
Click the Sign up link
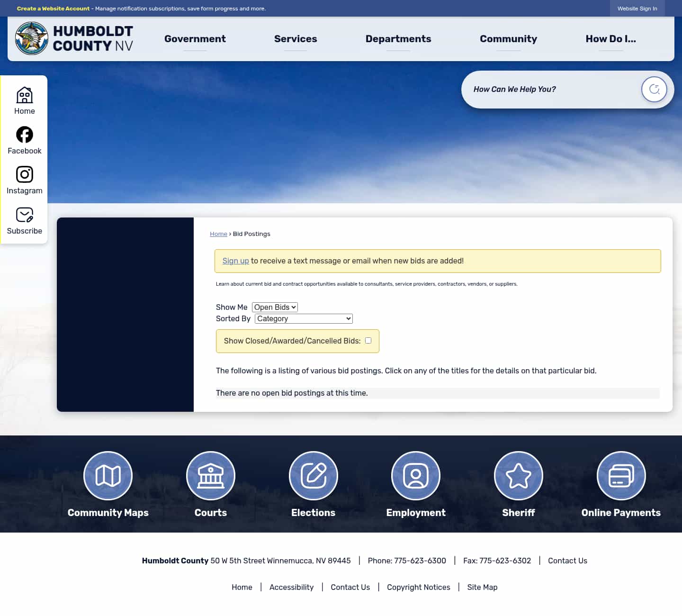pyautogui.click(x=235, y=261)
